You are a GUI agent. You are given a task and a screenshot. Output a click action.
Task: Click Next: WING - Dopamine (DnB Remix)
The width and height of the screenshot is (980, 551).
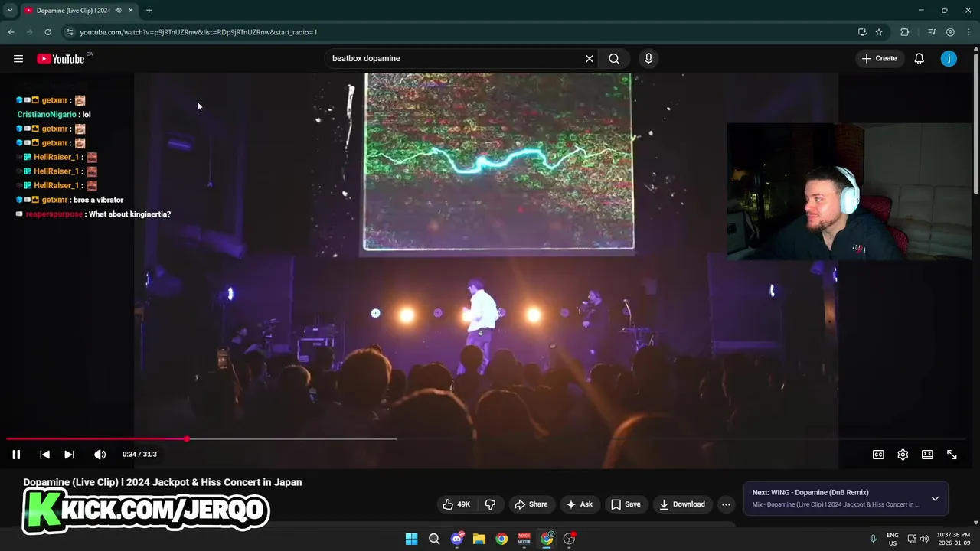click(810, 493)
